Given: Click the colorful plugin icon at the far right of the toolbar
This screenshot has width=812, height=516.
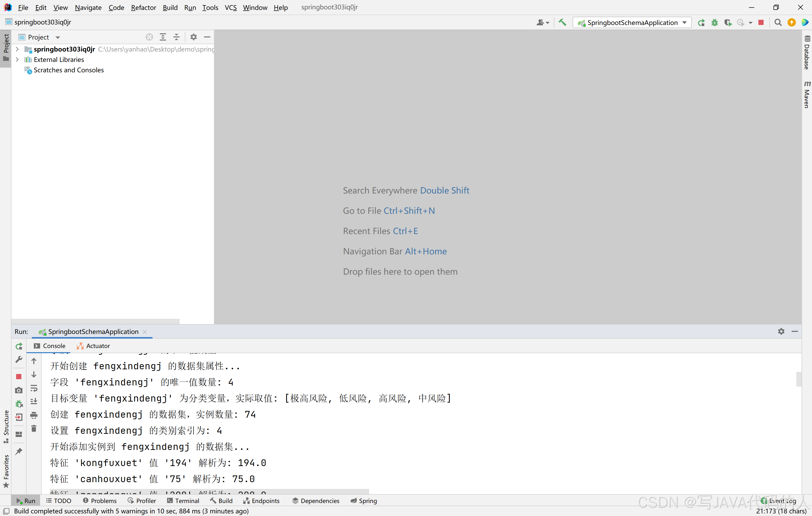Looking at the screenshot, I should (805, 23).
